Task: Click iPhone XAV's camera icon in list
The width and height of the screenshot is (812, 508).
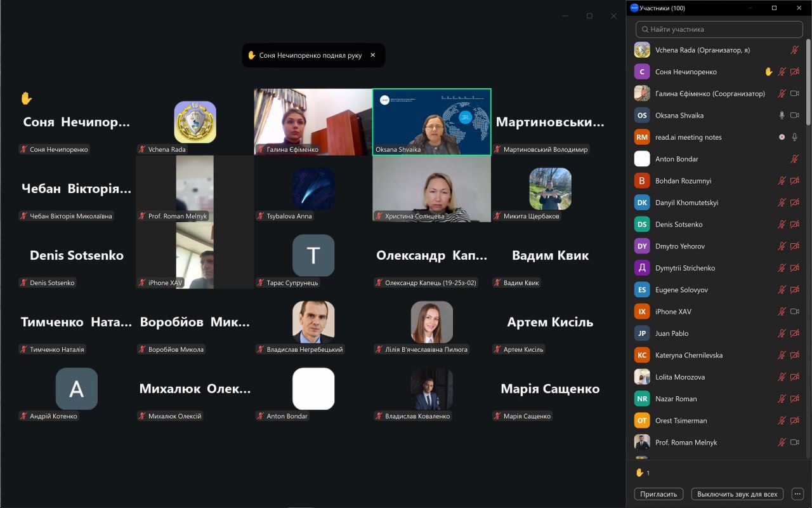Action: pos(794,312)
